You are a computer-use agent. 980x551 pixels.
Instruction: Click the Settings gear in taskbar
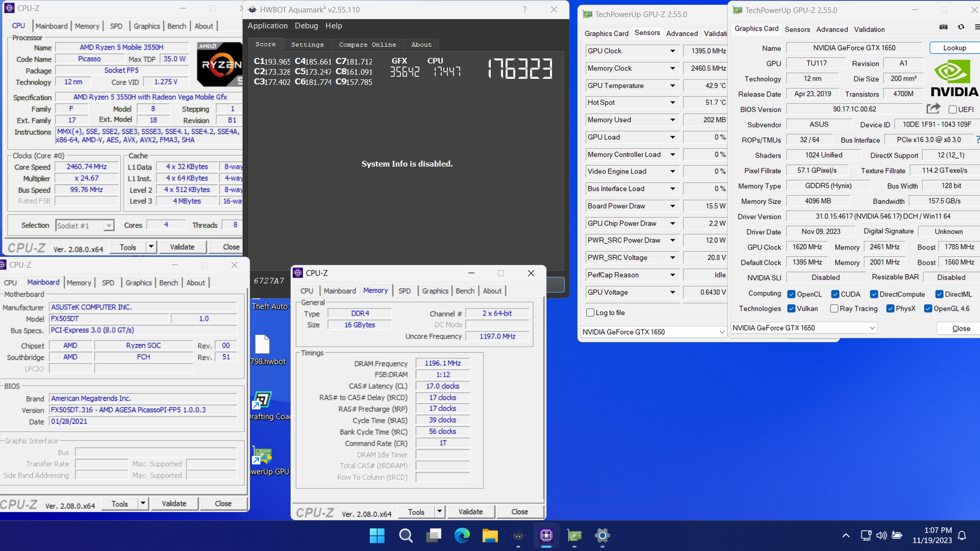point(602,536)
